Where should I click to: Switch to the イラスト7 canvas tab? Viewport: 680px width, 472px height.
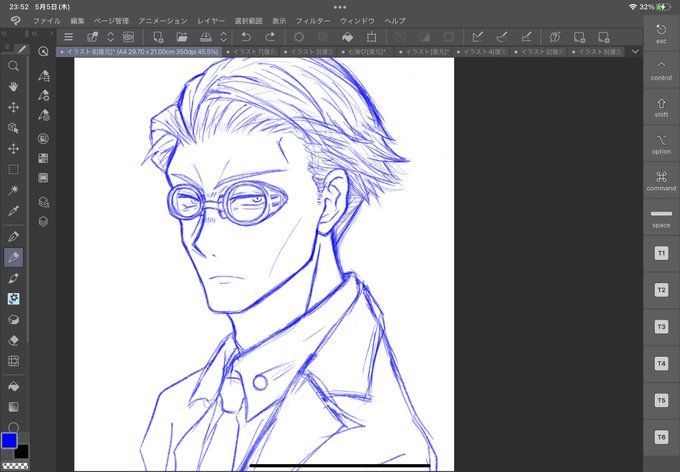(x=252, y=52)
